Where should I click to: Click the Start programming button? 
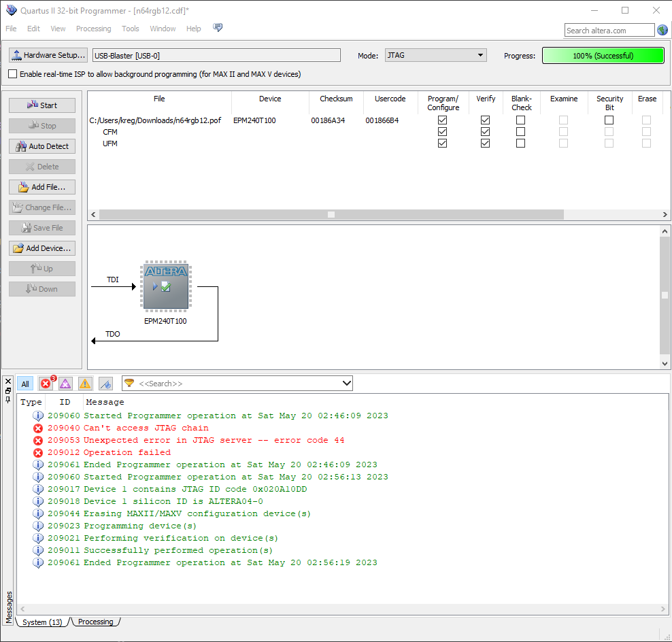(x=42, y=105)
